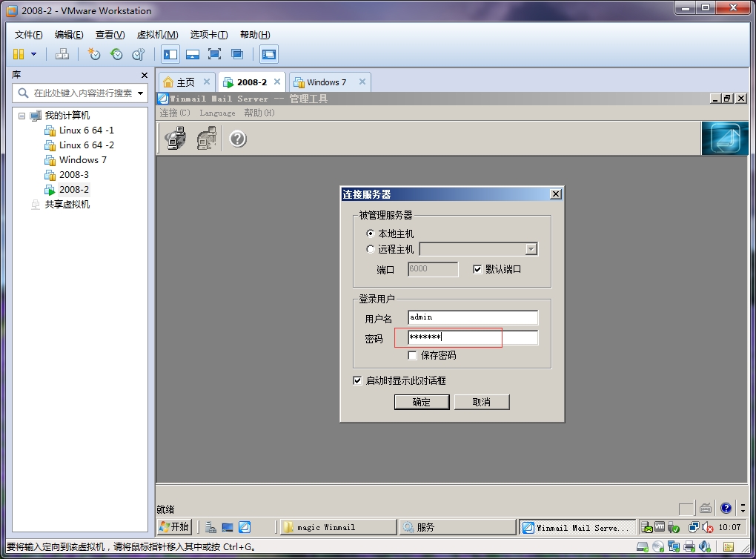The height and width of the screenshot is (559, 756).
Task: Open Winmail quick launch icon in taskbar
Action: [245, 527]
